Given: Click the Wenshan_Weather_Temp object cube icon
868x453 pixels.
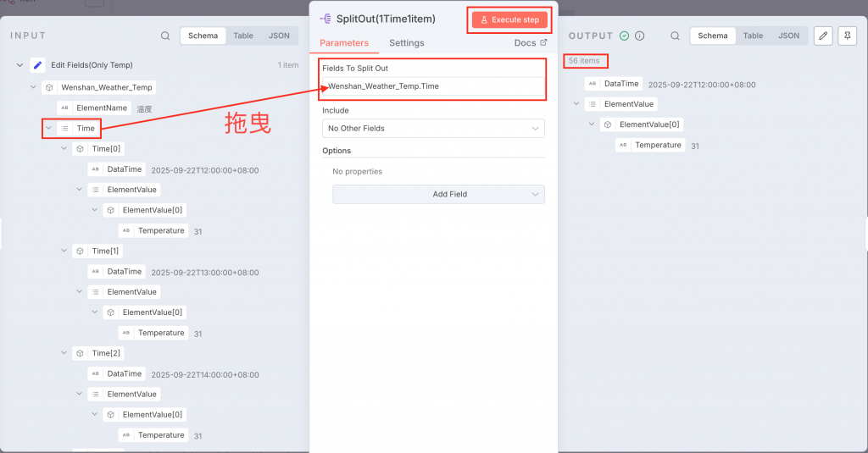Looking at the screenshot, I should point(49,87).
